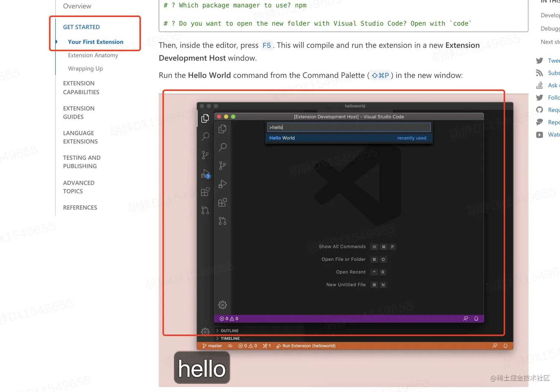
Task: Click Run Extension (helloworld) status item
Action: 306,346
